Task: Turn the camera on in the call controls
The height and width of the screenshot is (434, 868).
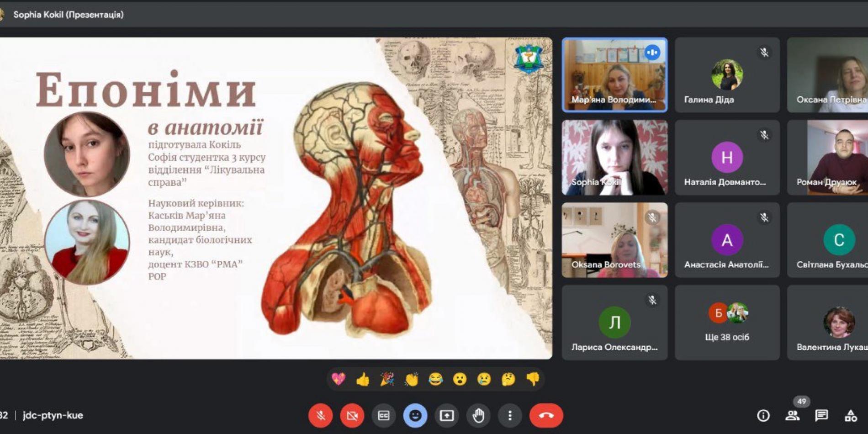Action: 352,415
